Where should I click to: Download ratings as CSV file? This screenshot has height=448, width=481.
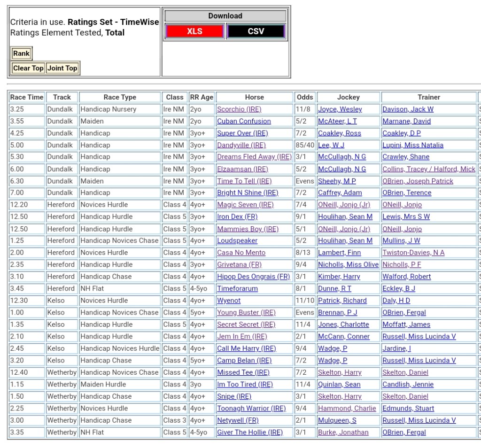point(256,31)
